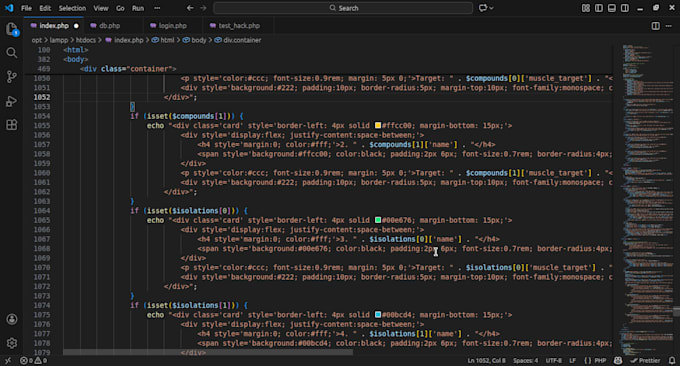The image size is (680, 366).
Task: Click the vertical scrollbar thumb
Action: click(x=677, y=311)
